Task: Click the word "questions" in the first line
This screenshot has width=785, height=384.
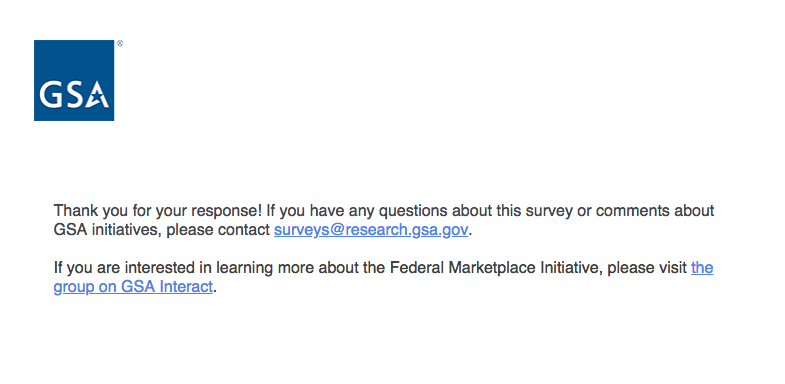Action: coord(413,211)
